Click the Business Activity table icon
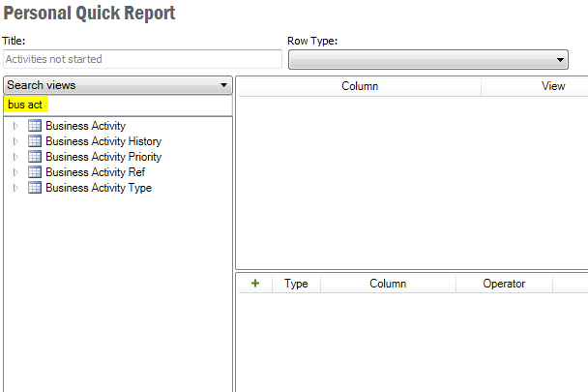The image size is (588, 392). coord(34,126)
